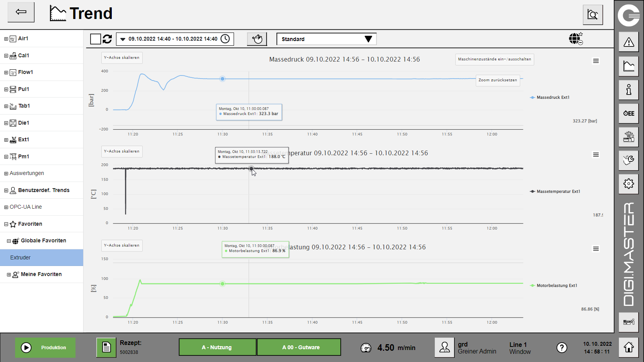Click the A 00 - Gutware button
The image size is (644, 362).
[299, 347]
